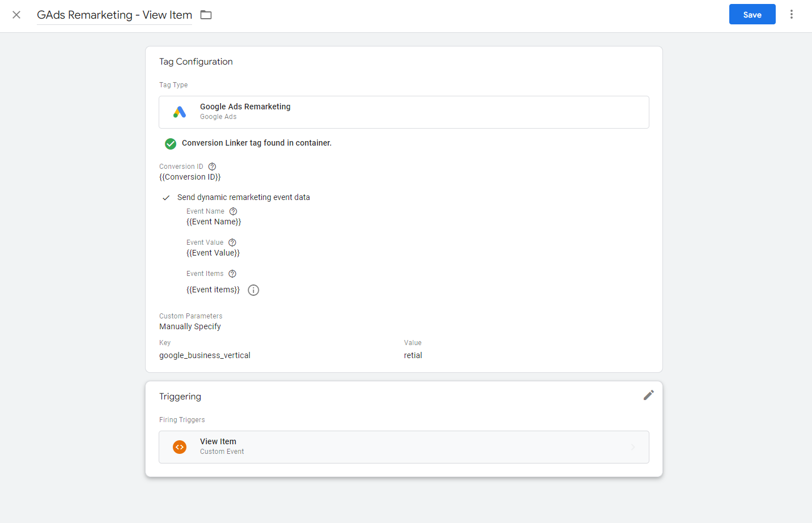Open help icon next to Conversion ID
The width and height of the screenshot is (812, 523).
tap(212, 167)
